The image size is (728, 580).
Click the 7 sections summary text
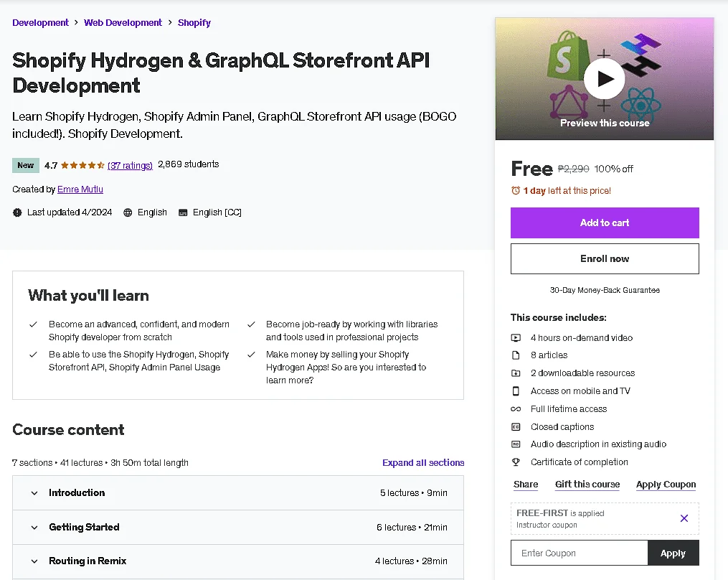pyautogui.click(x=100, y=463)
